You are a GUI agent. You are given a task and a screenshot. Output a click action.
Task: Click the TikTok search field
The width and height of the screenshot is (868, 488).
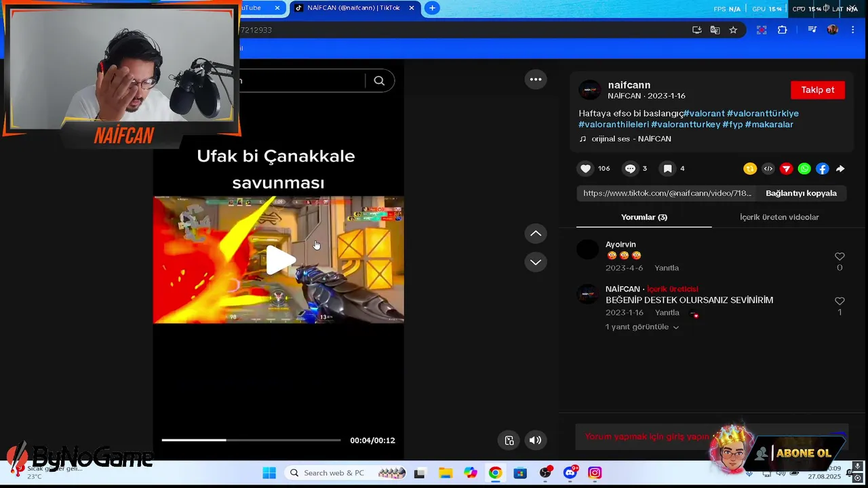coord(302,81)
